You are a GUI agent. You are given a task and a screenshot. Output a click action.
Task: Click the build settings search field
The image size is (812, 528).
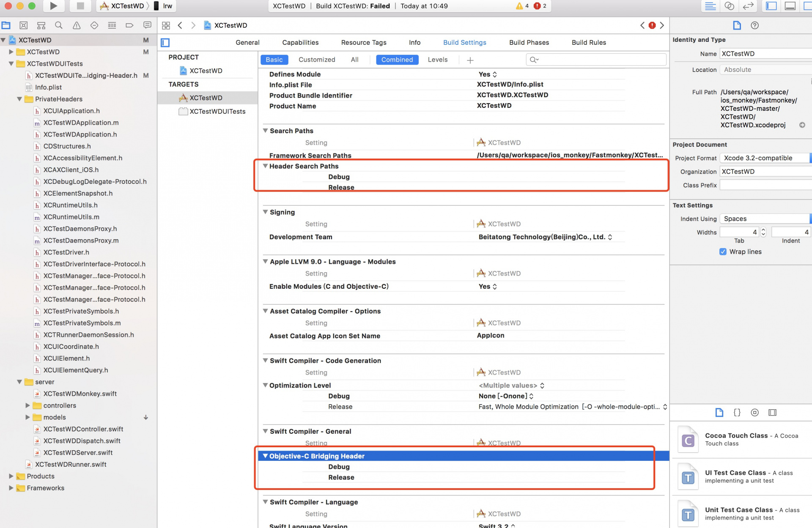pyautogui.click(x=596, y=60)
